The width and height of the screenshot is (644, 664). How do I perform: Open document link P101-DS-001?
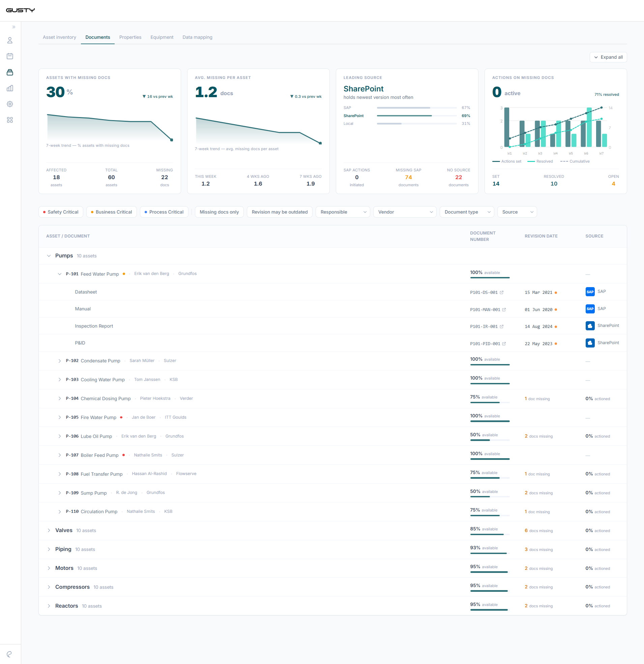484,293
